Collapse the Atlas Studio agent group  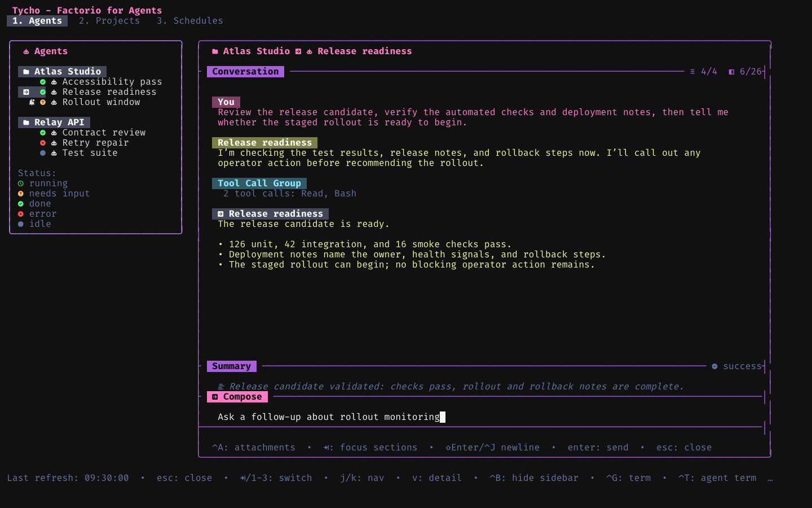tap(62, 72)
